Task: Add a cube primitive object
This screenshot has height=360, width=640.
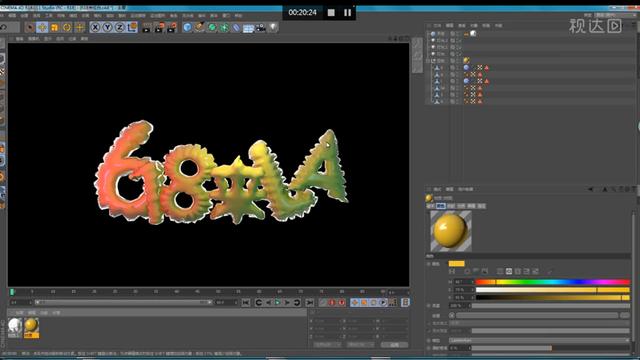Action: point(187,27)
